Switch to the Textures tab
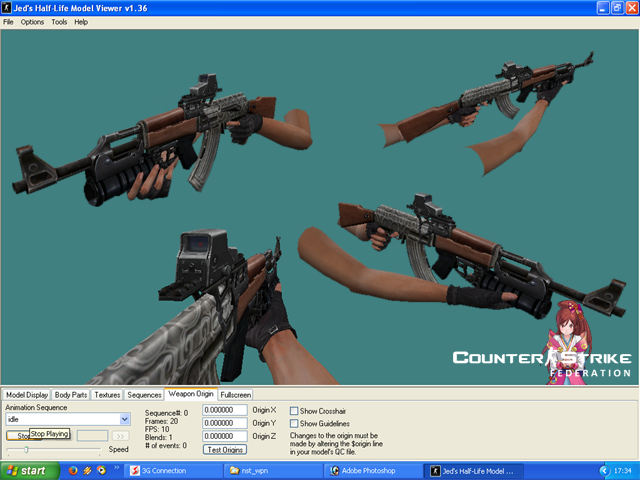Screen dimensions: 640x480 point(107,395)
